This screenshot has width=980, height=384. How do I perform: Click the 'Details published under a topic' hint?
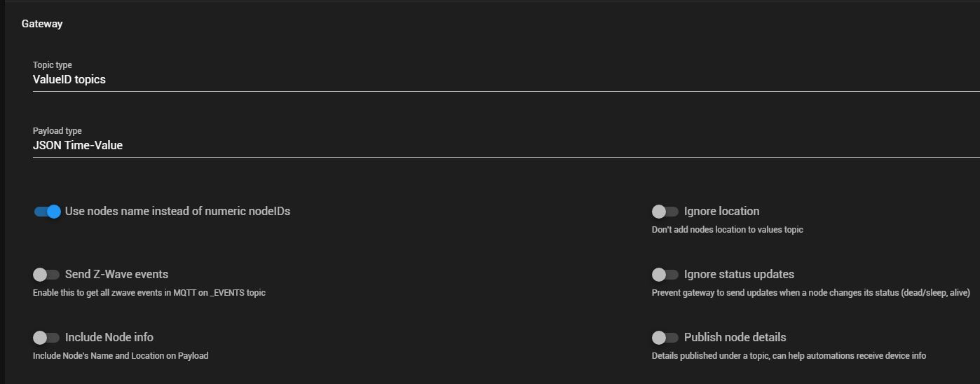point(789,356)
